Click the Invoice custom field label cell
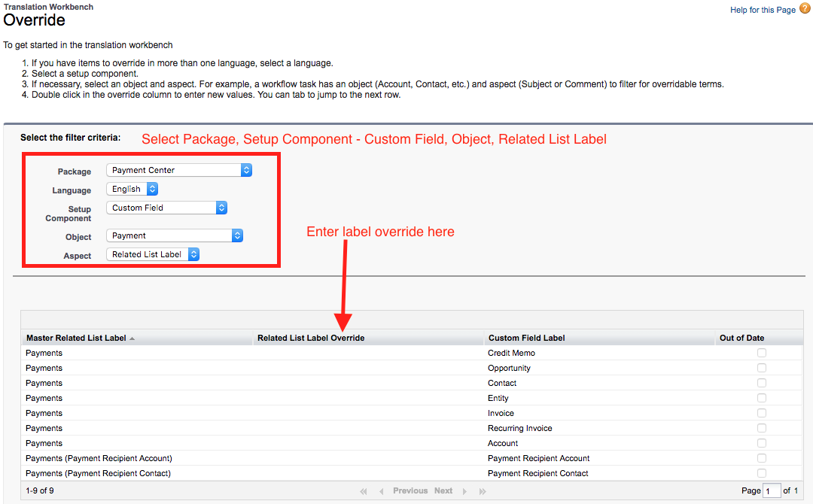Viewport: 813px width, 504px height. point(501,413)
